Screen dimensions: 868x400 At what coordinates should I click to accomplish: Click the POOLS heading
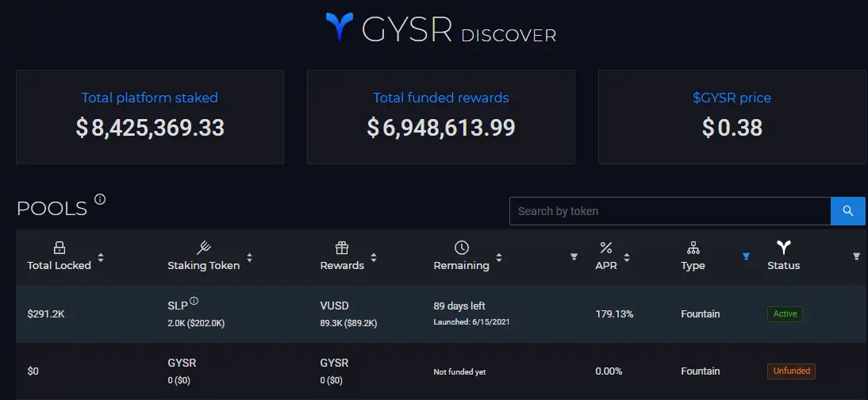(x=52, y=209)
